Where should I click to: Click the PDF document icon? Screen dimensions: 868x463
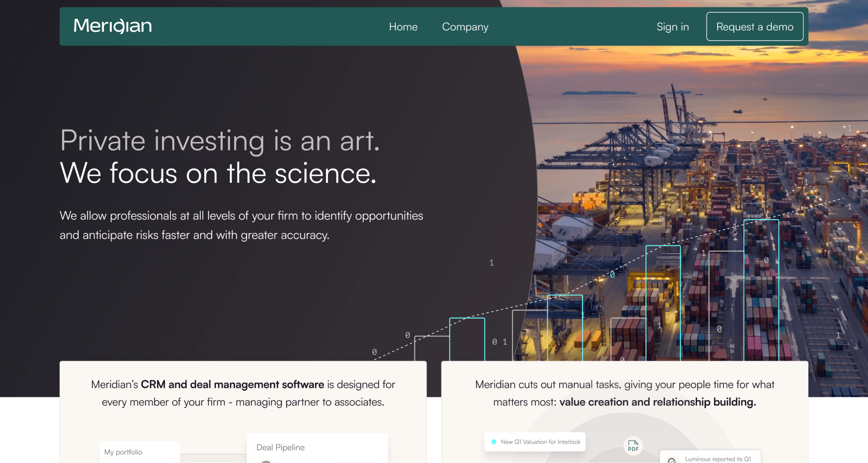pyautogui.click(x=633, y=446)
